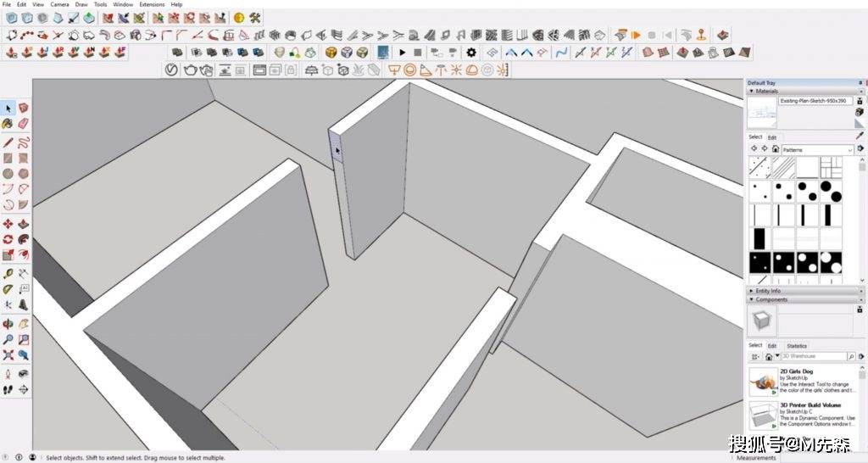Click the gold coin extension icon
868x463 pixels.
pos(239,18)
